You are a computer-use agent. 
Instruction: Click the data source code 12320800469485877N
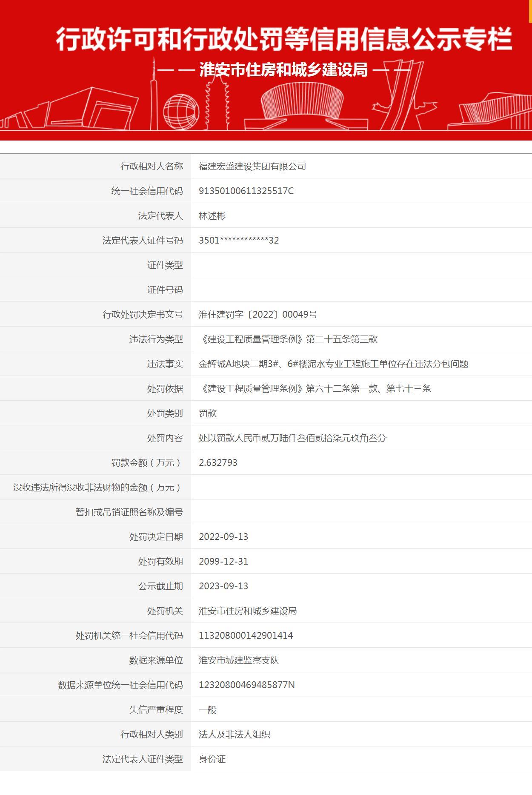tap(247, 685)
